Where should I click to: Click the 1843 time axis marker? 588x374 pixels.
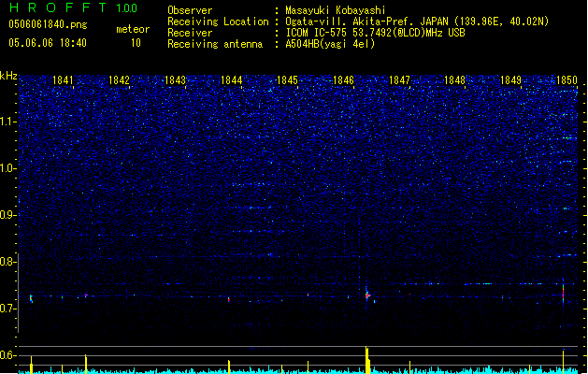(175, 80)
